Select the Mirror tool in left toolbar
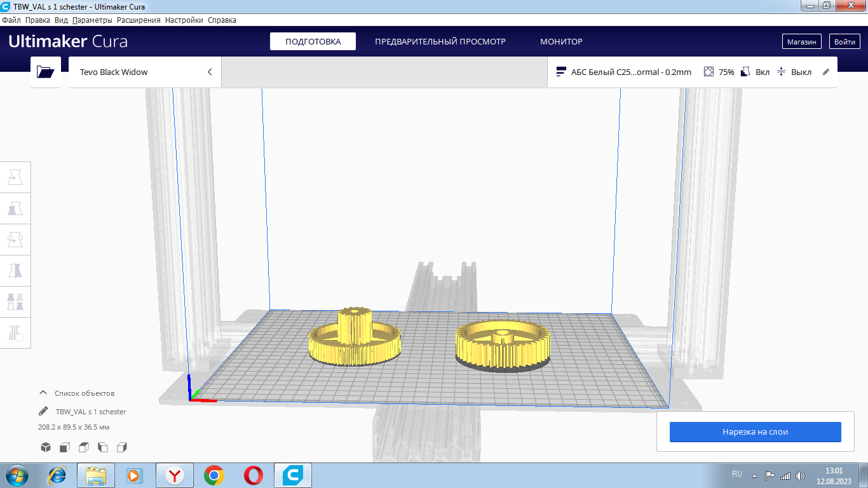This screenshot has width=868, height=488. click(x=15, y=271)
